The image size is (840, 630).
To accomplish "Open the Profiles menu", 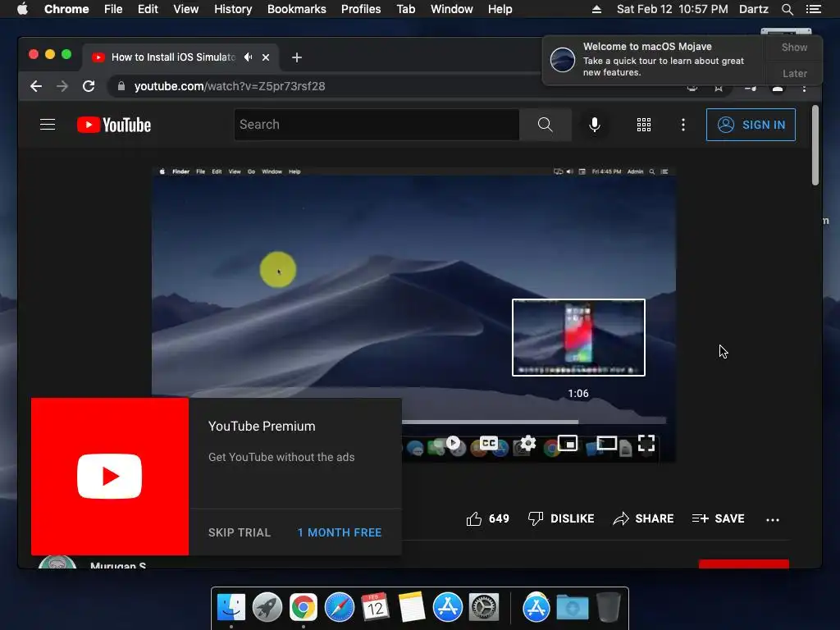I will 361,9.
